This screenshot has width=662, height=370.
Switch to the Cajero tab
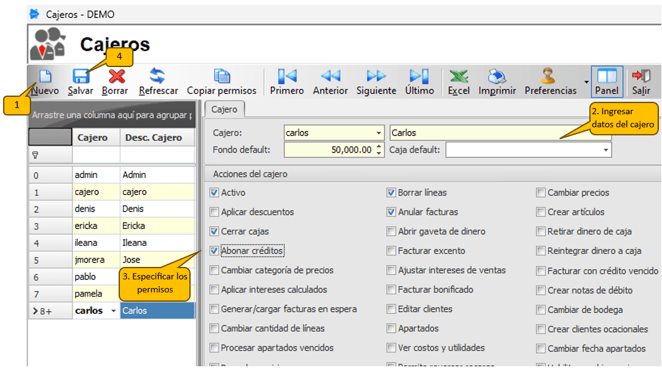click(x=224, y=109)
